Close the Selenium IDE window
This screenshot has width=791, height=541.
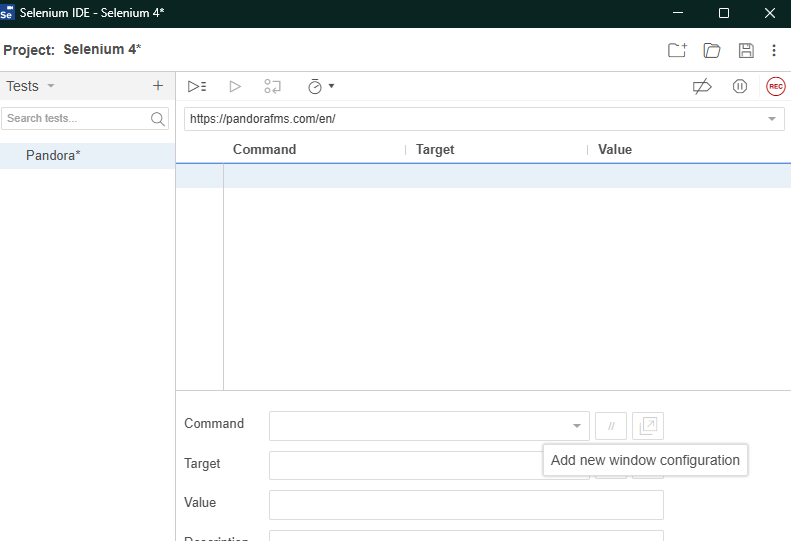pos(769,13)
